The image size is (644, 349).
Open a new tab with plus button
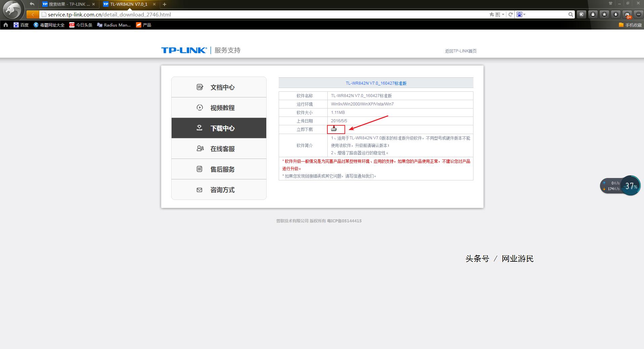(x=165, y=4)
